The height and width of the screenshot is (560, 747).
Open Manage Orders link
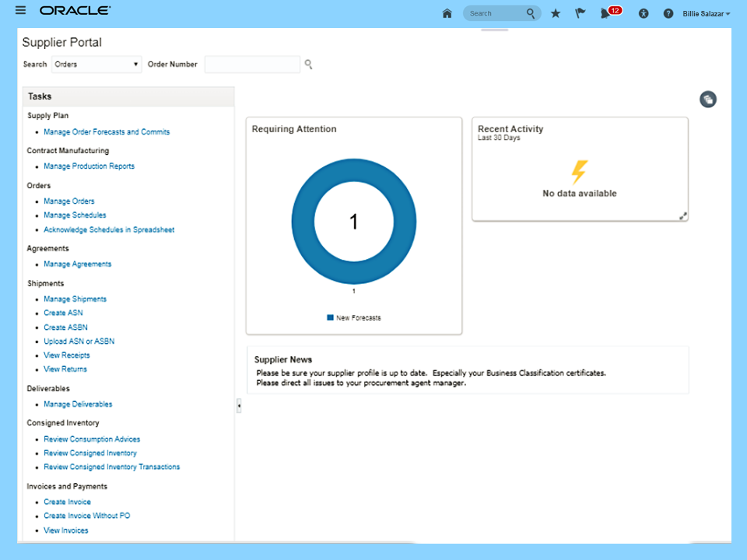coord(69,201)
